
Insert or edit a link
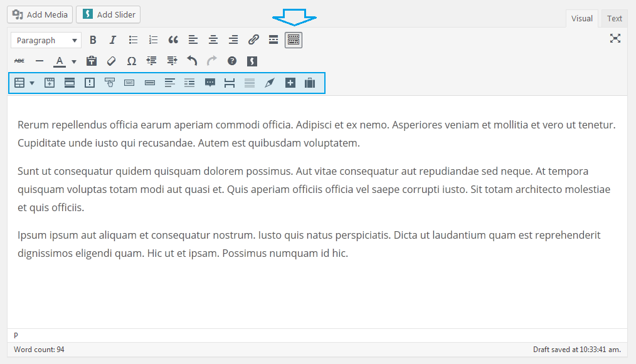pos(253,39)
